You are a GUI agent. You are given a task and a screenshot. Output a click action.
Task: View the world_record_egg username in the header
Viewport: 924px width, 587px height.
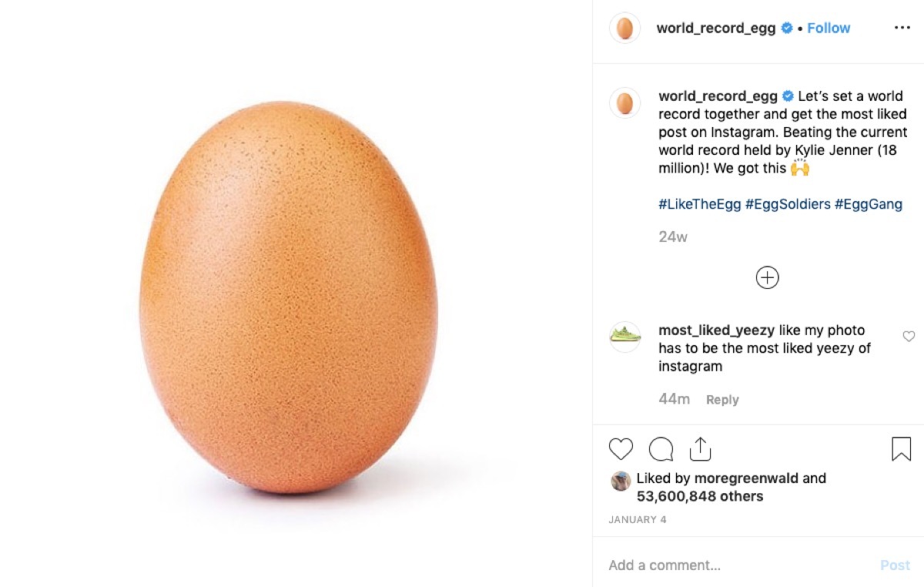pyautogui.click(x=716, y=28)
